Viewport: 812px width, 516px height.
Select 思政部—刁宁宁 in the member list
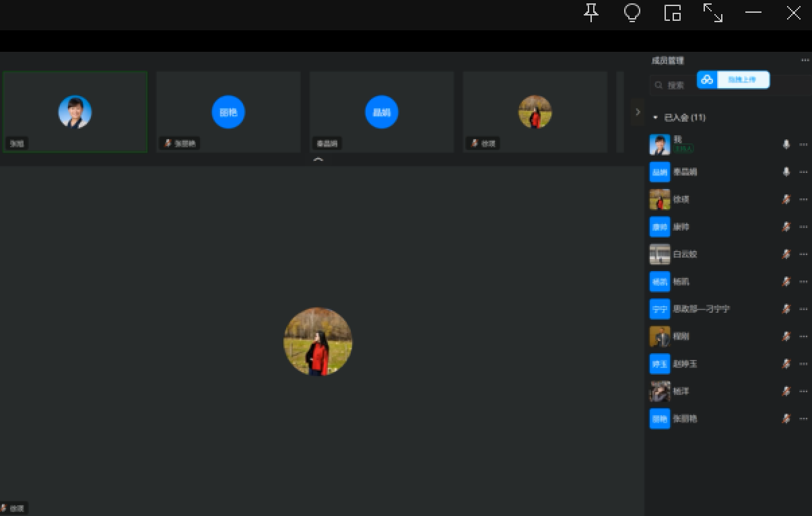tap(700, 309)
